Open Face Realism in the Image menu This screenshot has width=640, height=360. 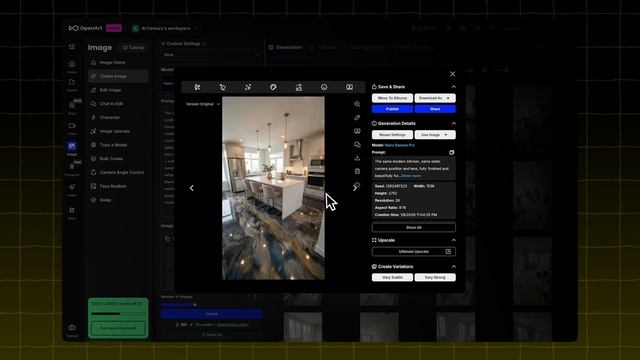click(118, 186)
